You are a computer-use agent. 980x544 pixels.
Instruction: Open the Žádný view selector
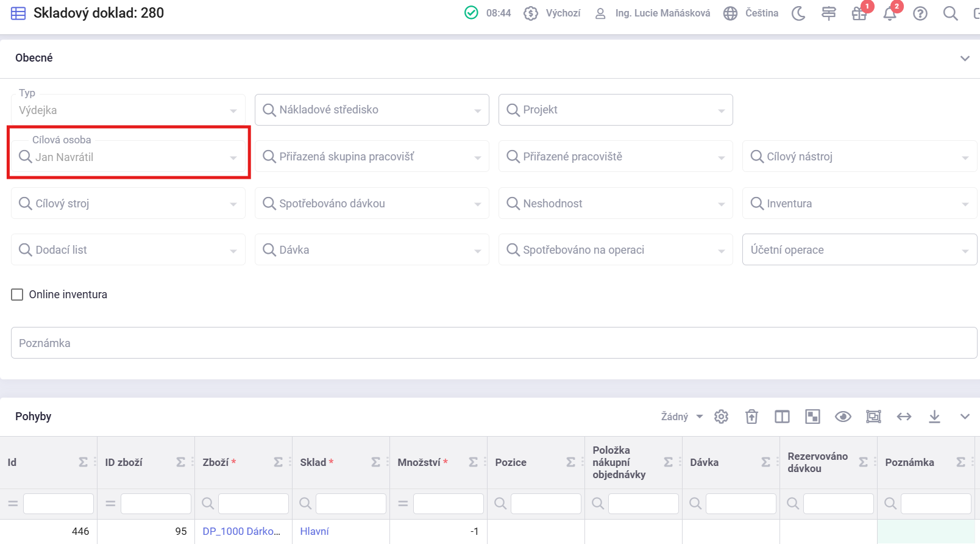pyautogui.click(x=681, y=417)
